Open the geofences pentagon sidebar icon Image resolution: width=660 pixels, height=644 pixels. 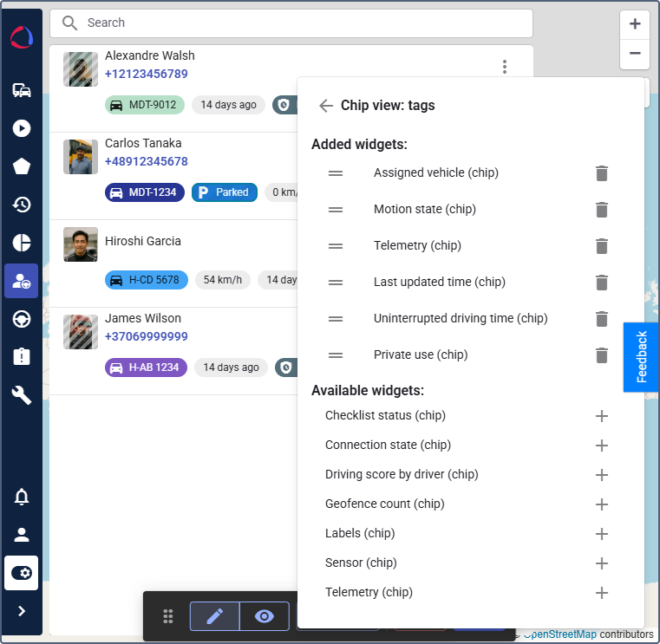[x=22, y=166]
